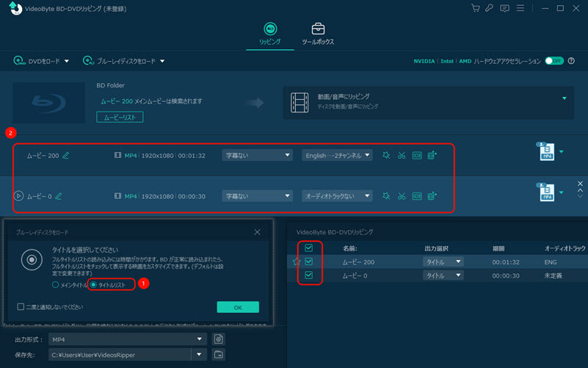Expand 動画/音声にリッピング mode dropdown
Viewport: 588px width, 368px height.
pos(565,98)
